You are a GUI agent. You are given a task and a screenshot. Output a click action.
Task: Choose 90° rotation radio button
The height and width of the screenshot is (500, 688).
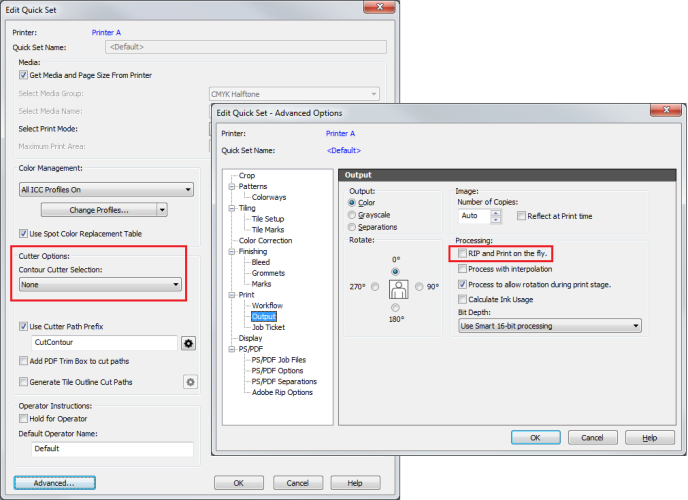pyautogui.click(x=421, y=287)
